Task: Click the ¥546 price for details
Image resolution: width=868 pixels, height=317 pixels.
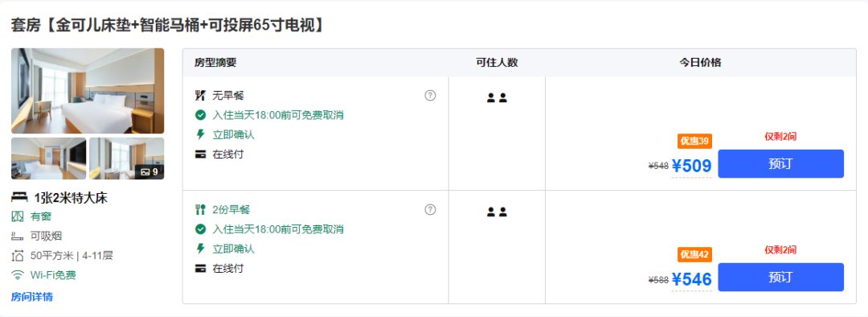Action: (691, 279)
